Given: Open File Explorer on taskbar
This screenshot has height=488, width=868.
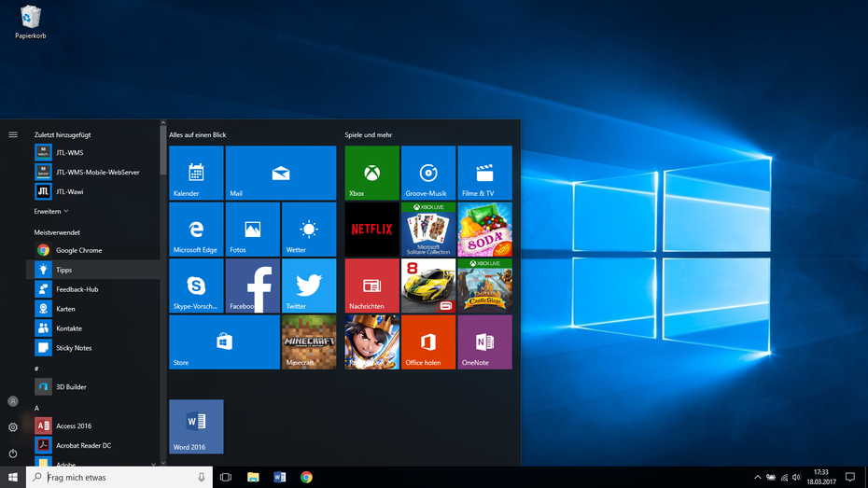Looking at the screenshot, I should 253,477.
